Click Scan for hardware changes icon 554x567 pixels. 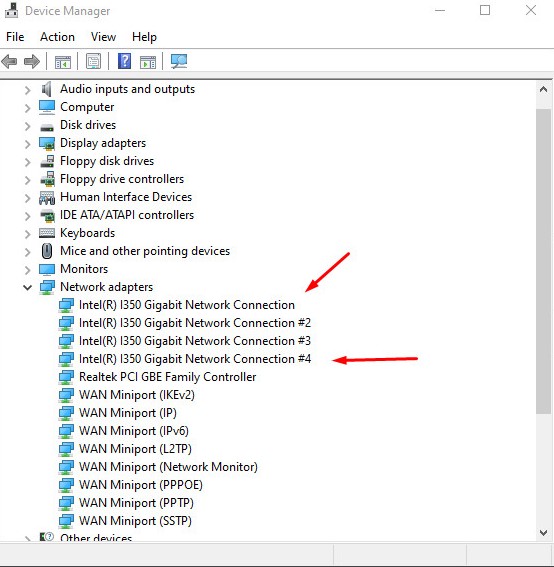click(179, 61)
